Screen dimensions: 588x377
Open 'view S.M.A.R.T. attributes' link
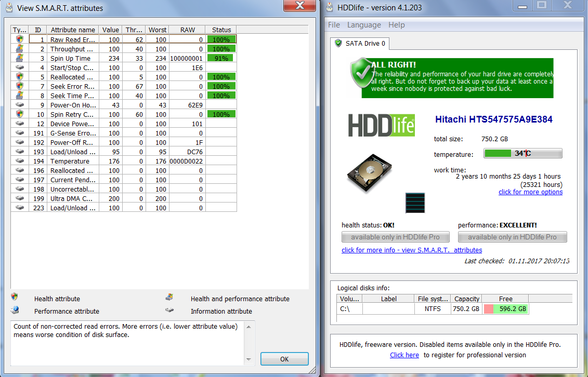pyautogui.click(x=411, y=250)
